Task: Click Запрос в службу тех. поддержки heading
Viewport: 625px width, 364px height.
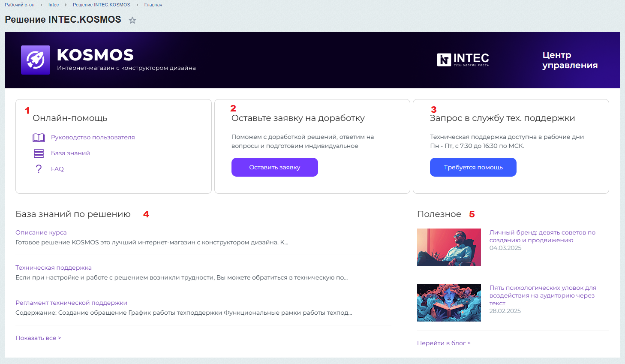Action: coord(502,118)
